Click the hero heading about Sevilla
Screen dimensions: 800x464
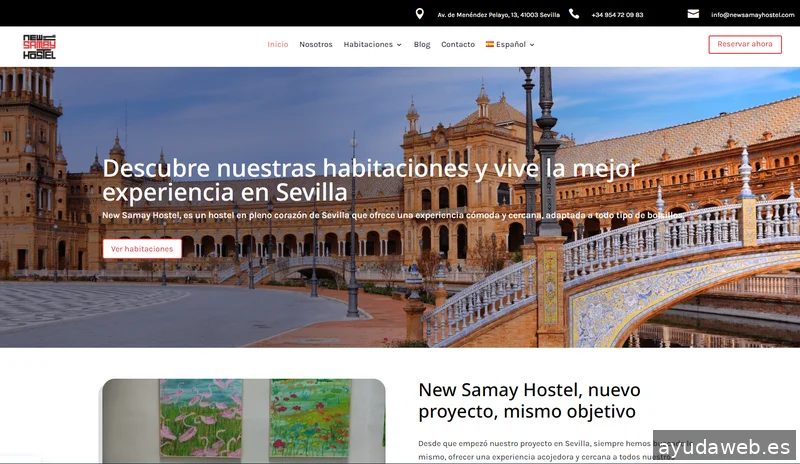tap(371, 180)
